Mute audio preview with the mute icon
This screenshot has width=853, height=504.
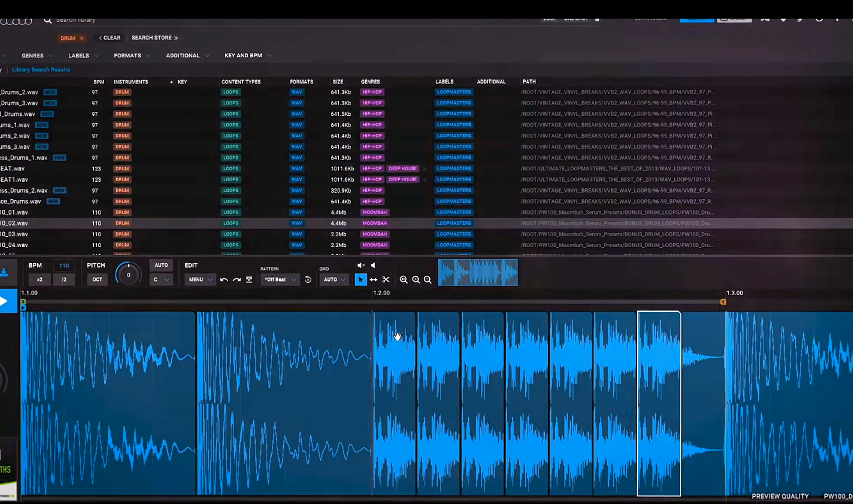[361, 265]
